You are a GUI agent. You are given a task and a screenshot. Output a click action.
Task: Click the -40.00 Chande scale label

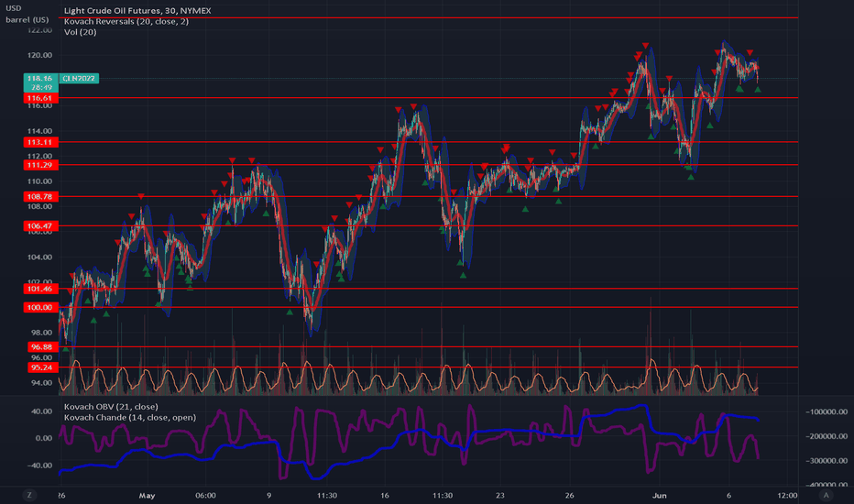[40, 466]
